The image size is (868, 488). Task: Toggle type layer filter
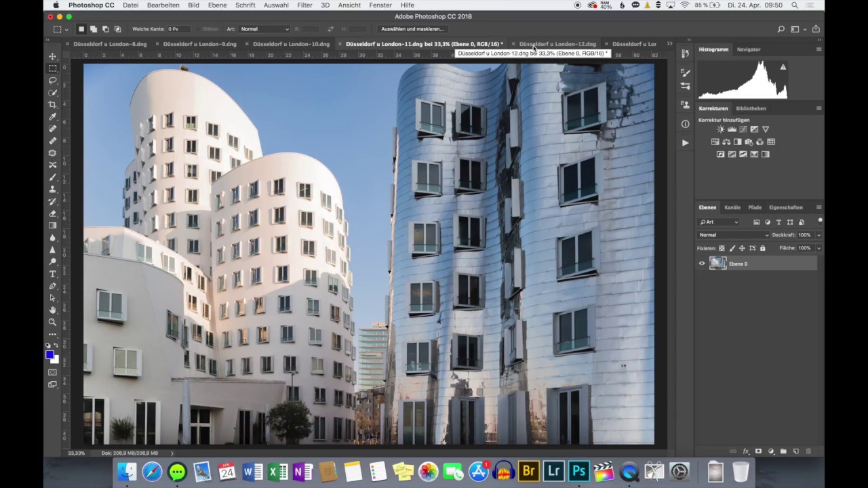click(778, 222)
